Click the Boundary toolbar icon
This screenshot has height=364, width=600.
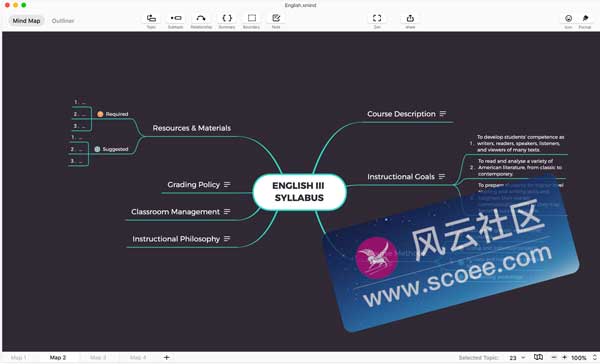point(251,18)
